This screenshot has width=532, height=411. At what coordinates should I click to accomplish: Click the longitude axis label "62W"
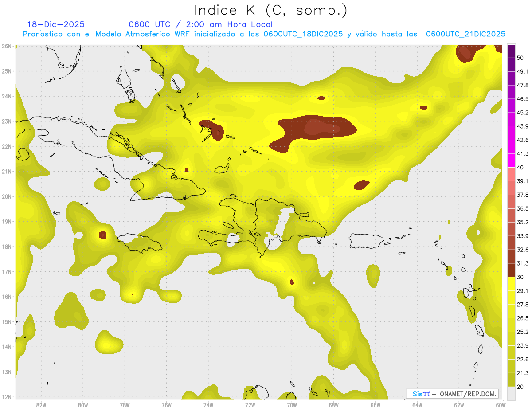(x=459, y=405)
